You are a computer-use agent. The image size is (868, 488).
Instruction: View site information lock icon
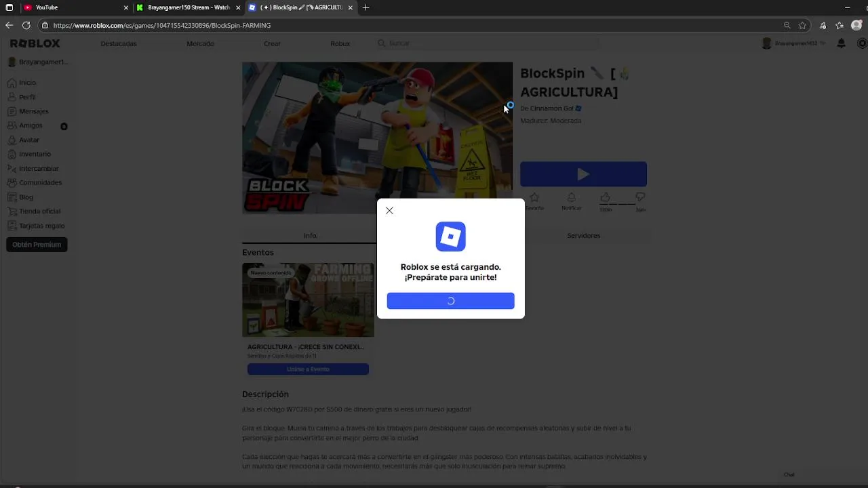click(45, 25)
